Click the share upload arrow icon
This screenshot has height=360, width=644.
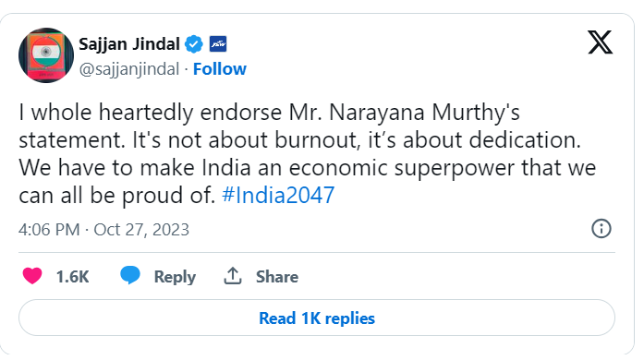pyautogui.click(x=233, y=275)
